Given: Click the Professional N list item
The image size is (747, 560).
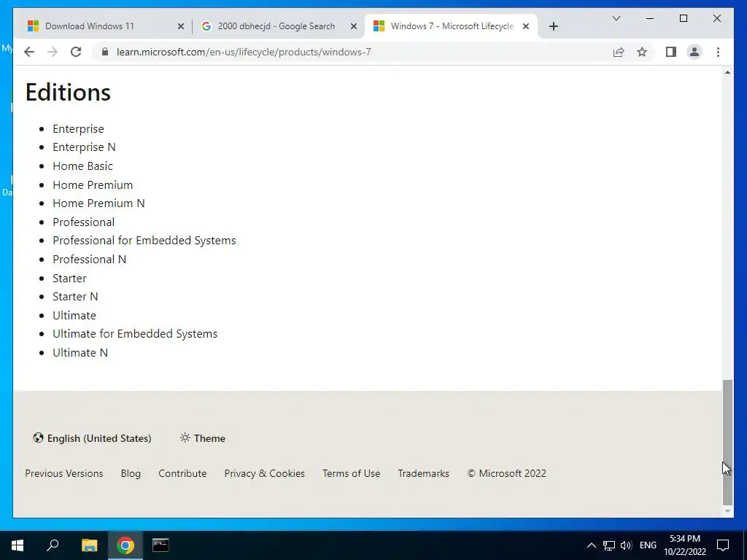Looking at the screenshot, I should click(x=89, y=259).
